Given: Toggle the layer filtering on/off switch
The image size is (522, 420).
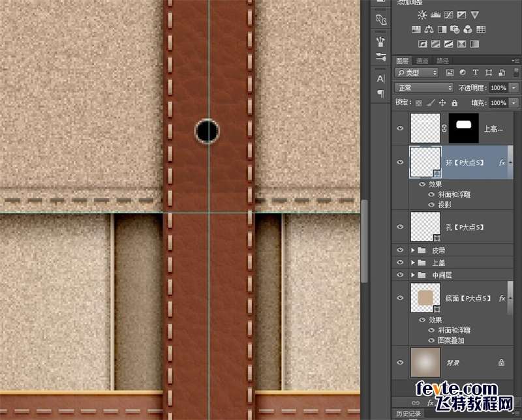Looking at the screenshot, I should click(515, 72).
